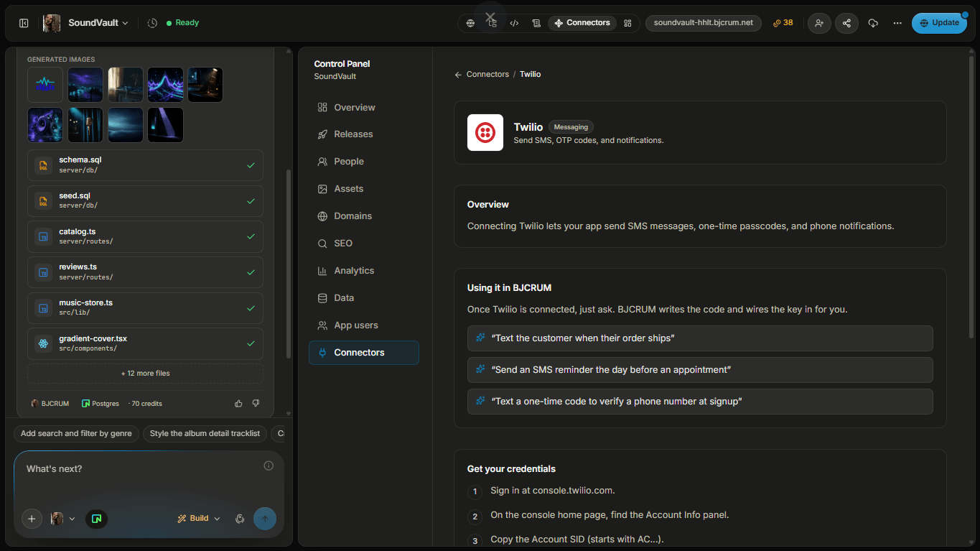The image size is (980, 551).
Task: Click 'Add search and filter by genre' suggestion
Action: (76, 434)
